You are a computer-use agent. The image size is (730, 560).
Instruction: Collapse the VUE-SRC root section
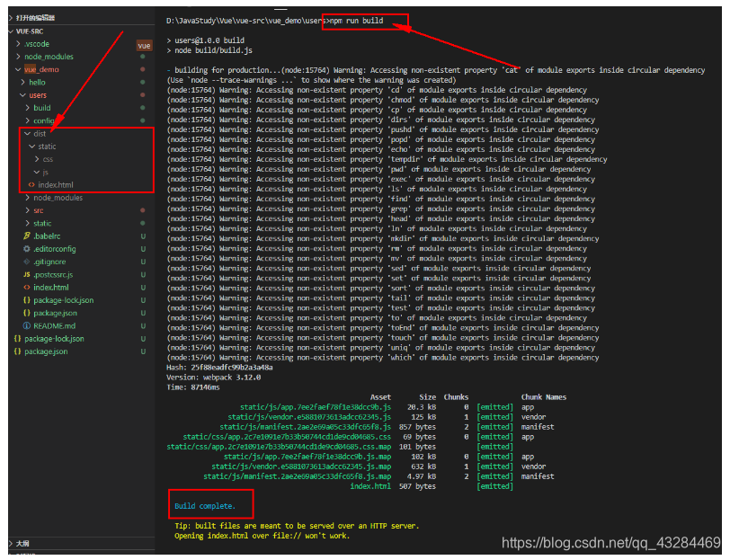pyautogui.click(x=11, y=31)
